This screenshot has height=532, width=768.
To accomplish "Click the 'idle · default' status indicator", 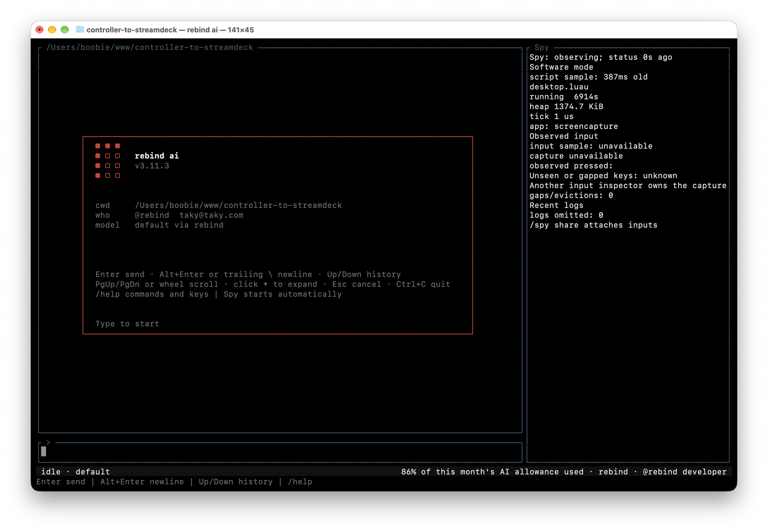I will point(75,472).
